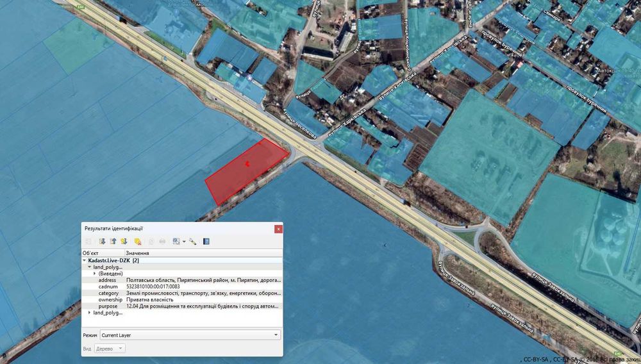Click the вулиця Завокзальна label near the bottom edge
Viewport: 641px width, 364px height.
(512, 318)
